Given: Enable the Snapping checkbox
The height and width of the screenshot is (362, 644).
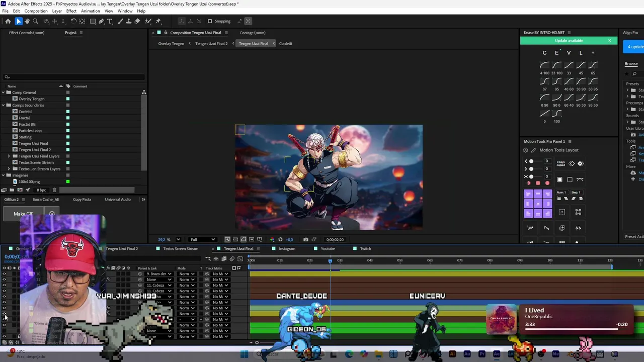Looking at the screenshot, I should (210, 21).
